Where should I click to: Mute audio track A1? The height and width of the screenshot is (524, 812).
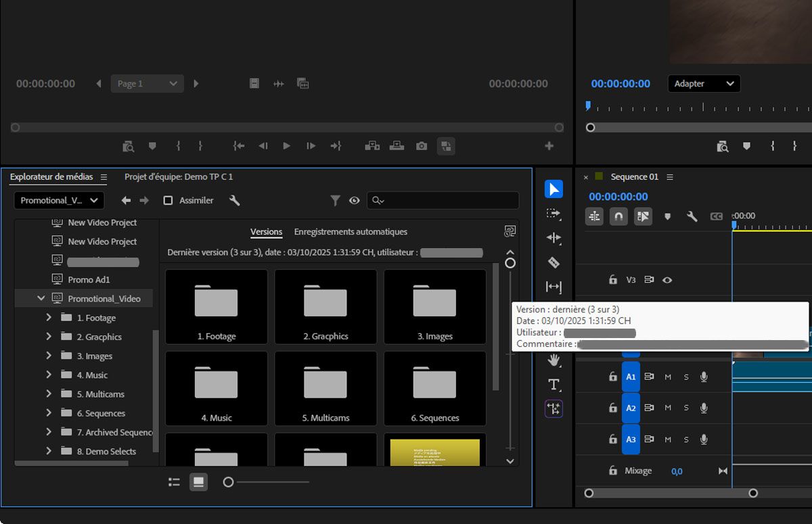(x=668, y=377)
